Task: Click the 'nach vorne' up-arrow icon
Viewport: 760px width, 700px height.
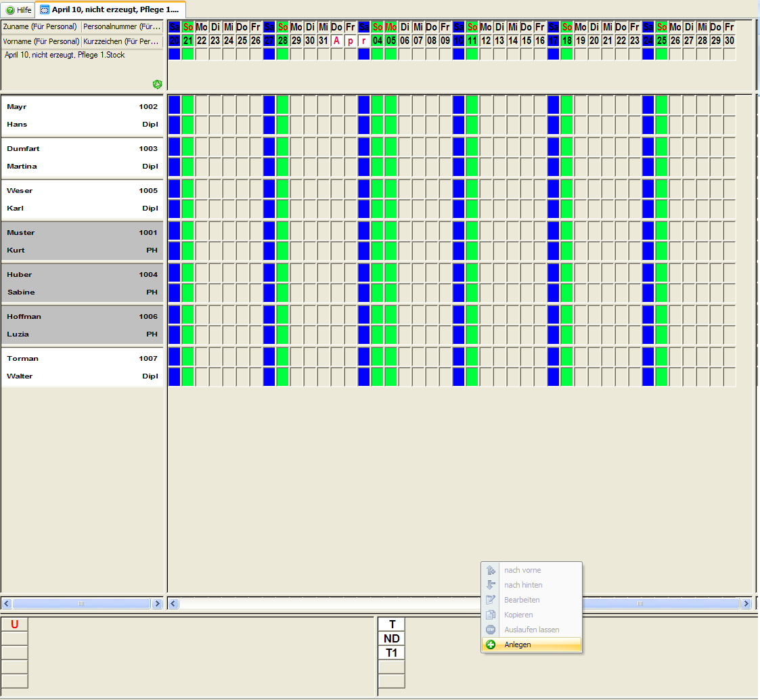Action: tap(491, 570)
